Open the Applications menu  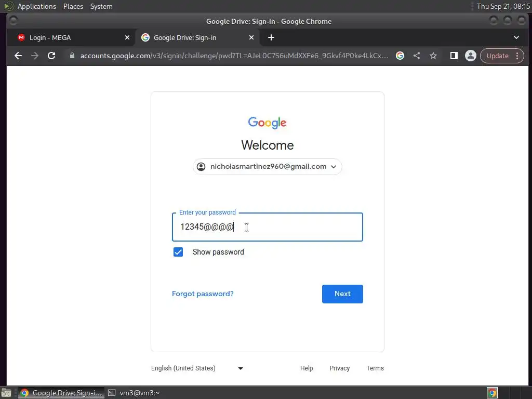(x=37, y=6)
